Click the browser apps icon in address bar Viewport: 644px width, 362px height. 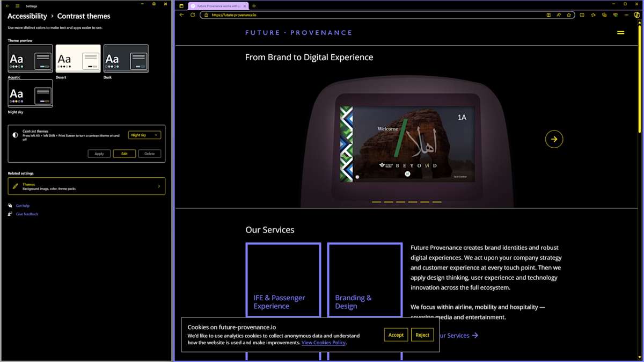(548, 15)
